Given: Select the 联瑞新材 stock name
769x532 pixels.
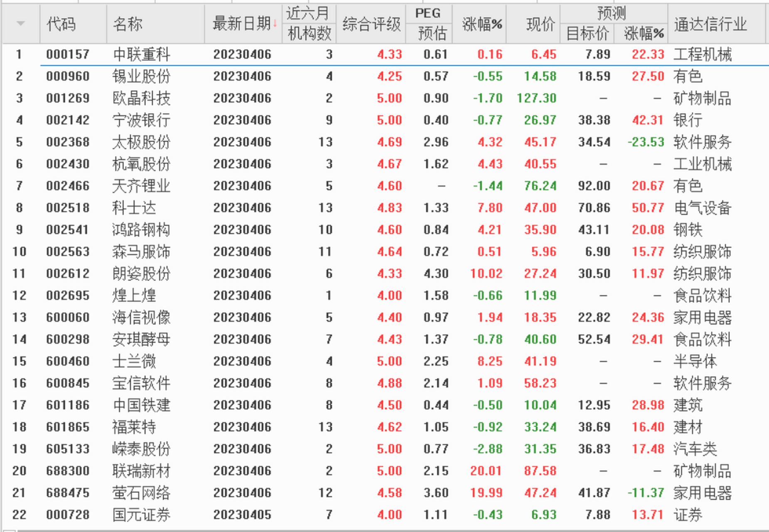Looking at the screenshot, I should 141,471.
